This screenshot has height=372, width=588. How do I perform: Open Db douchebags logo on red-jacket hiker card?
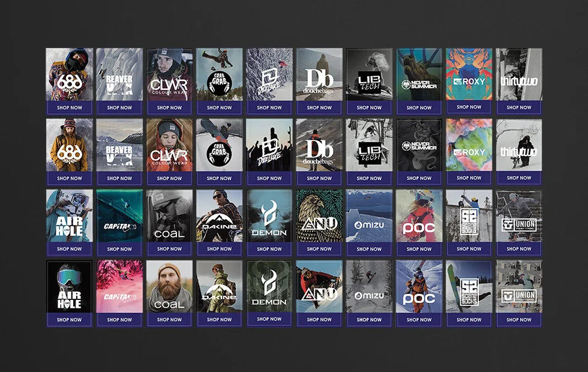(319, 152)
